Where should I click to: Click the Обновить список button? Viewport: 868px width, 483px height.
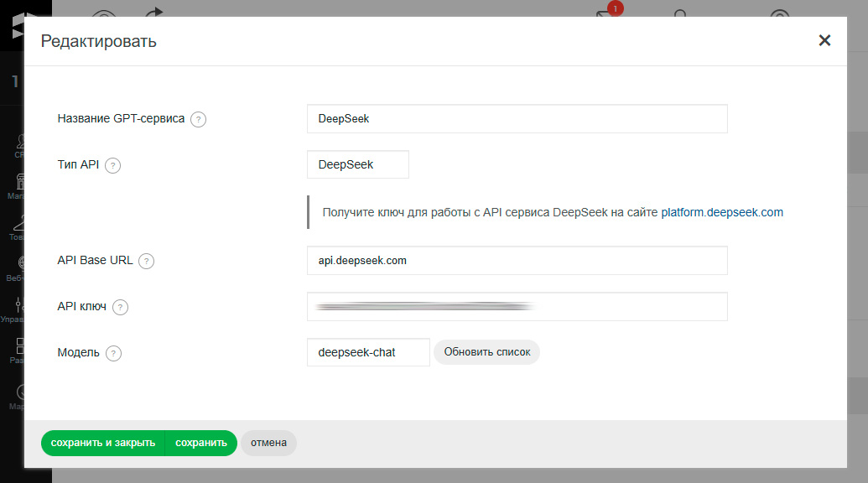486,352
